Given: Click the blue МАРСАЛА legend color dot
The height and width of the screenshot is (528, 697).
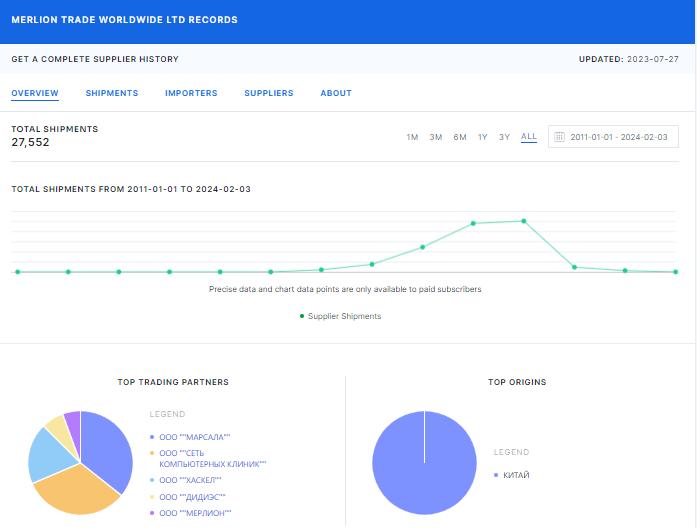Looking at the screenshot, I should (x=152, y=437).
